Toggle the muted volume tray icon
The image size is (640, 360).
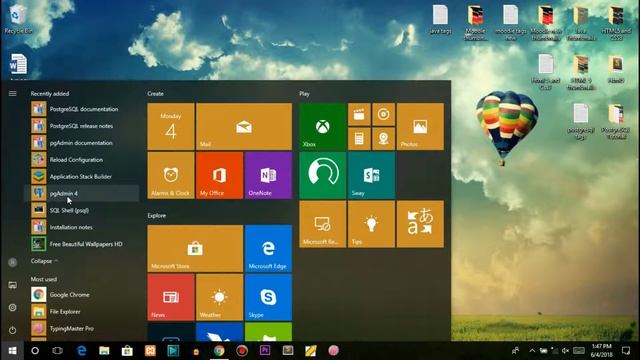(x=565, y=351)
